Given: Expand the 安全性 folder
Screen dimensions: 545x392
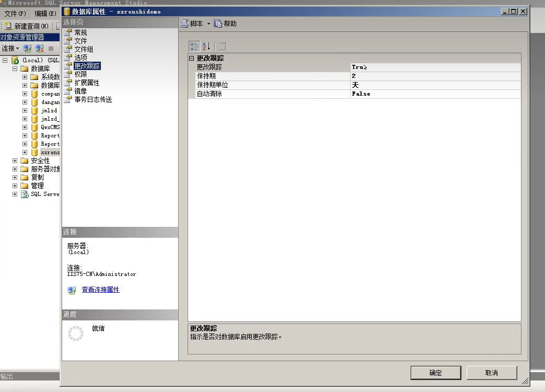Looking at the screenshot, I should point(15,160).
